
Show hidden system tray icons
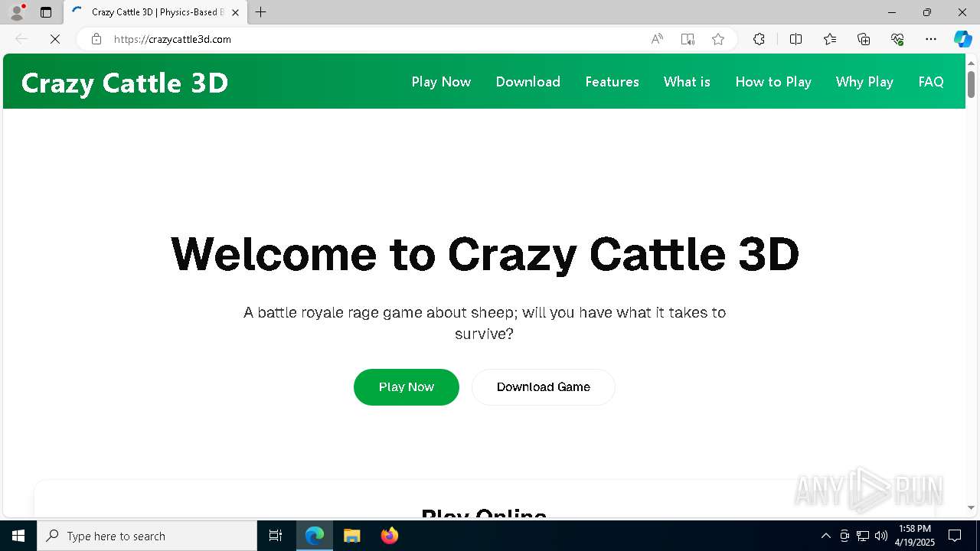[826, 536]
